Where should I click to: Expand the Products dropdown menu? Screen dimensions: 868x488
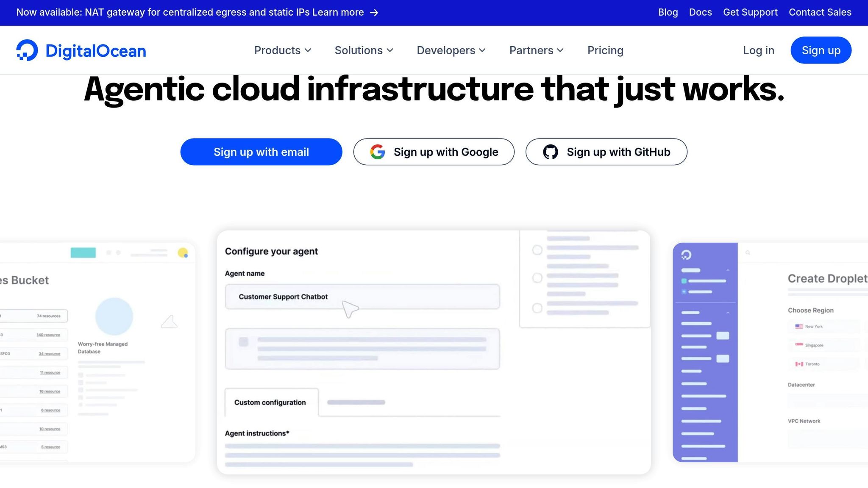(x=283, y=50)
